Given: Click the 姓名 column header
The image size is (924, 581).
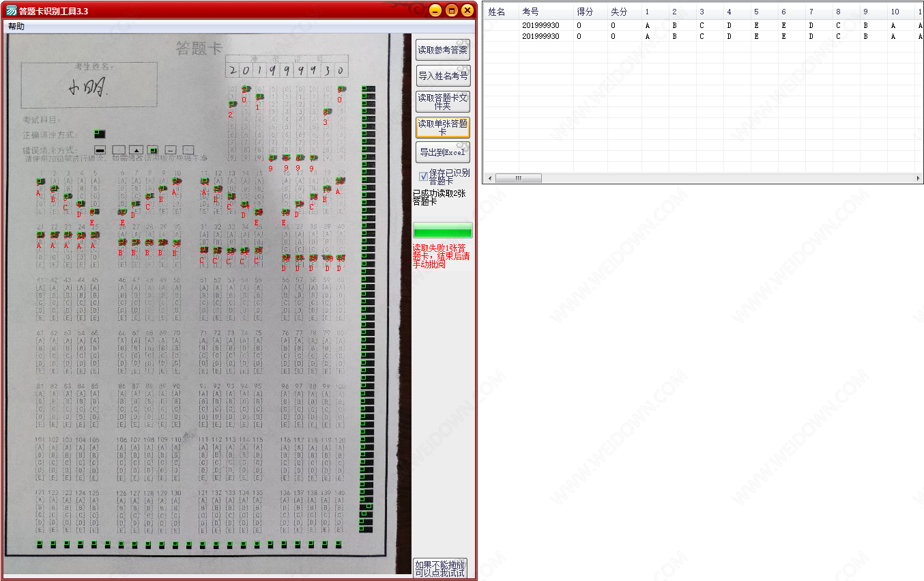Looking at the screenshot, I should click(502, 12).
